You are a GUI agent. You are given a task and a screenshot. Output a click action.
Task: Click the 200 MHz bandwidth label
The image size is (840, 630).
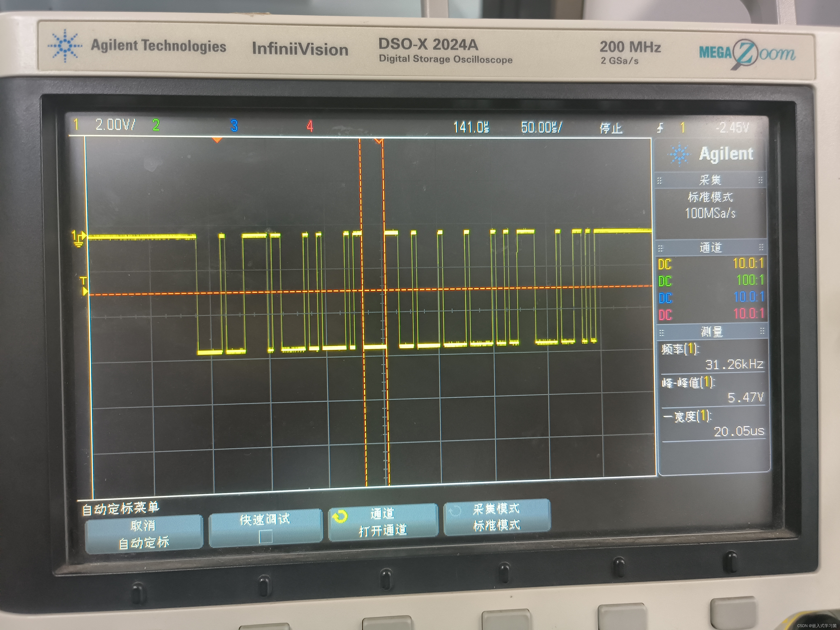click(630, 47)
